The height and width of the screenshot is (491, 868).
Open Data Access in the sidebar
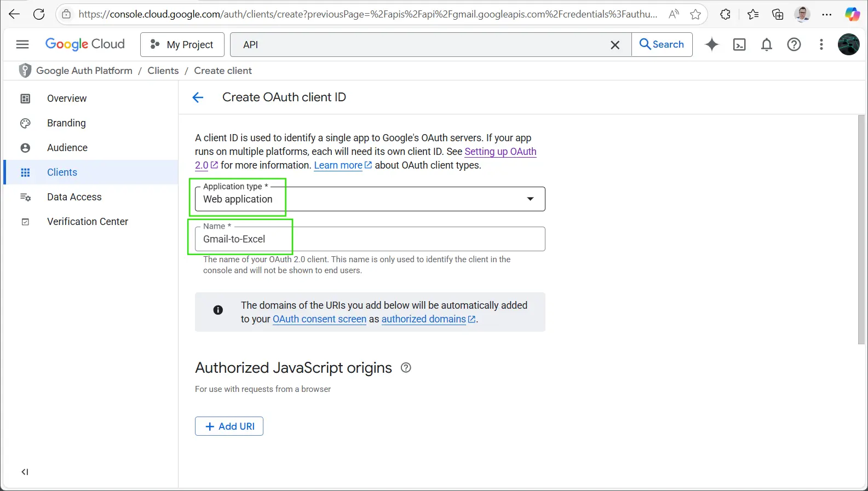pyautogui.click(x=74, y=197)
